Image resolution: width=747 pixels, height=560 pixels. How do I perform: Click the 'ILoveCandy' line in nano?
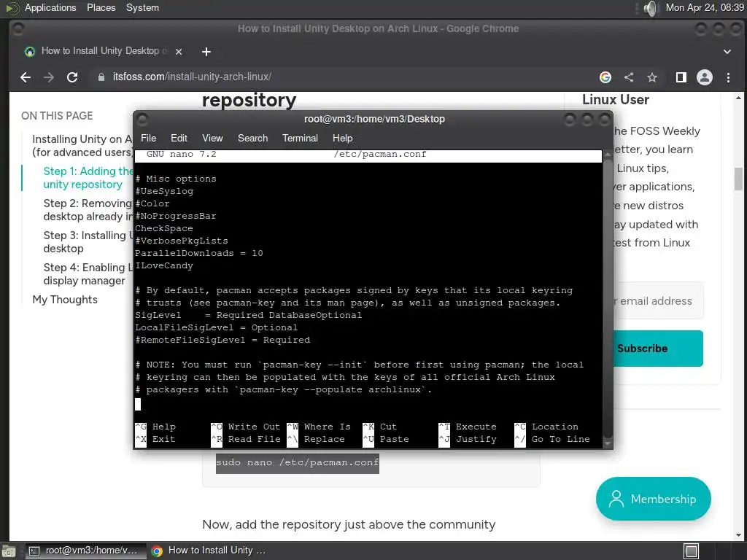(x=164, y=265)
